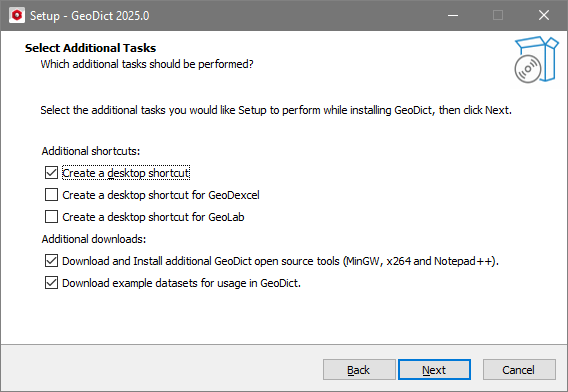Click 'Which additional tasks should be performed?' text

[147, 64]
